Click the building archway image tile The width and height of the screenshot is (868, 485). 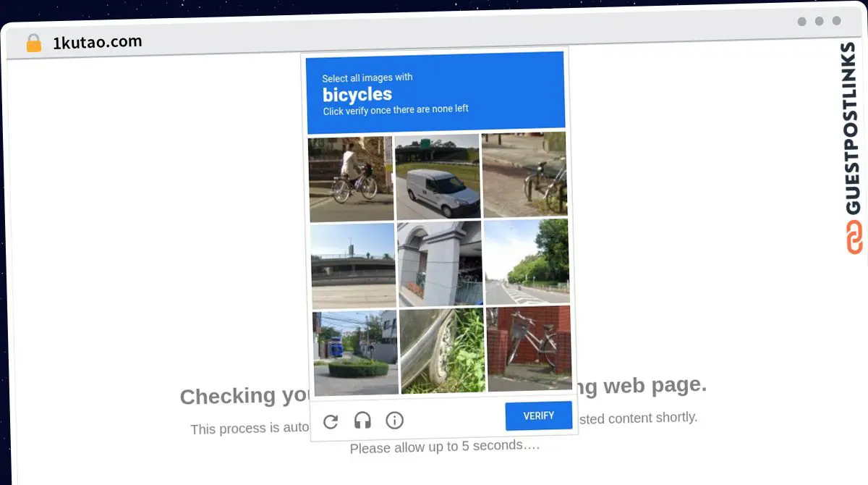tap(439, 263)
